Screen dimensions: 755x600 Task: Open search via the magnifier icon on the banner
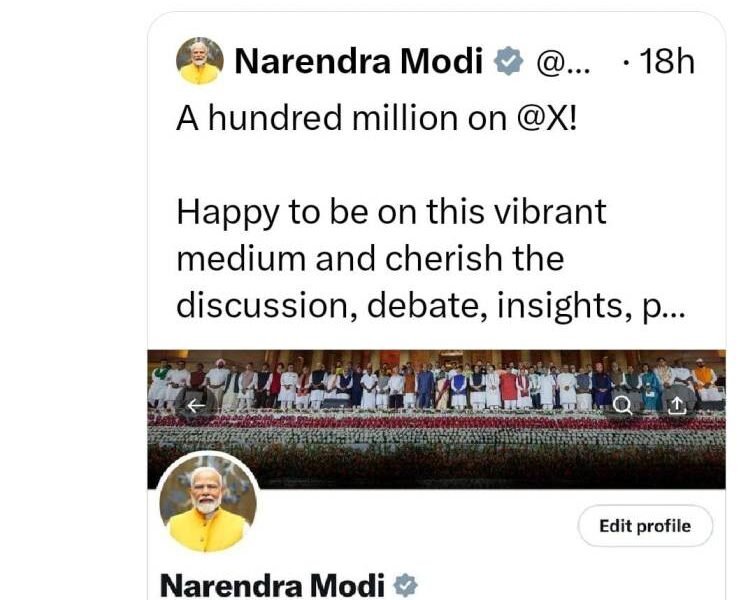(623, 407)
